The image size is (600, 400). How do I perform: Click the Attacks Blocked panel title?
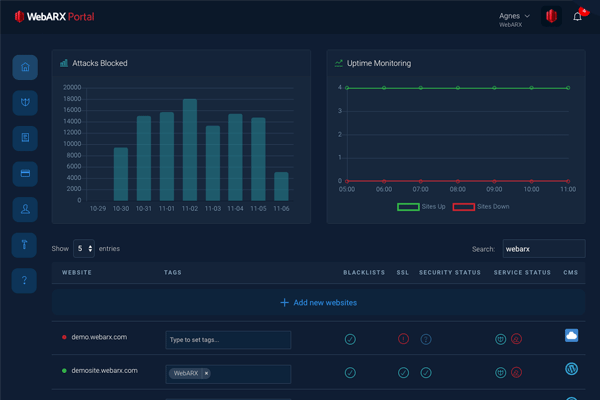pyautogui.click(x=100, y=63)
